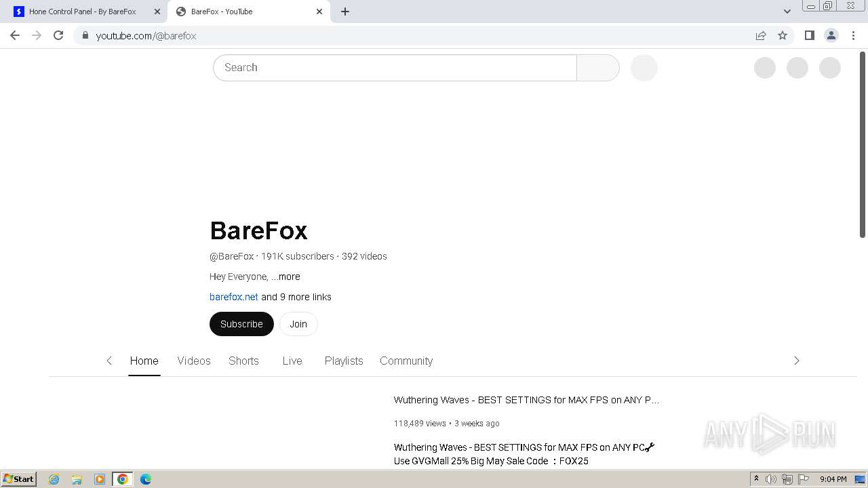Image resolution: width=868 pixels, height=488 pixels.
Task: Open the barefox.net link
Action: click(x=234, y=297)
